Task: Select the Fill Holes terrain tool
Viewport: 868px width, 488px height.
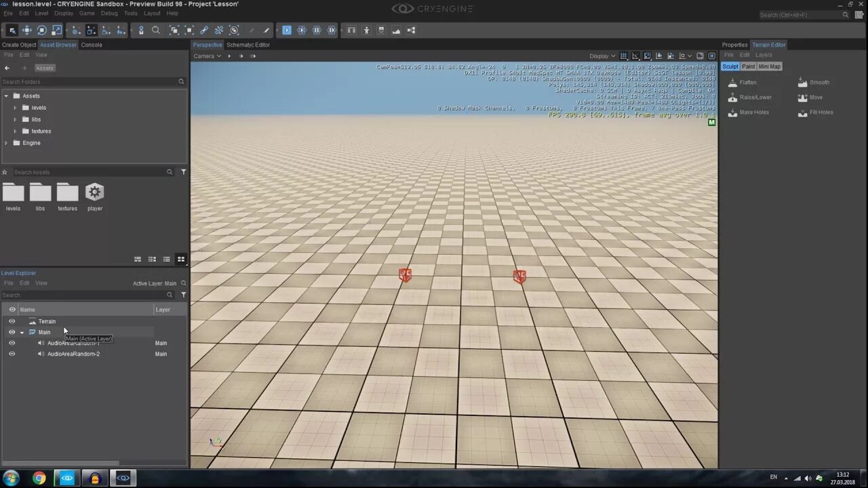Action: point(816,112)
